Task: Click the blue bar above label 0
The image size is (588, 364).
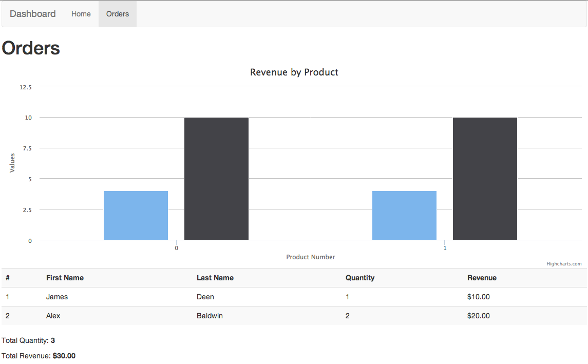Action: coord(136,216)
